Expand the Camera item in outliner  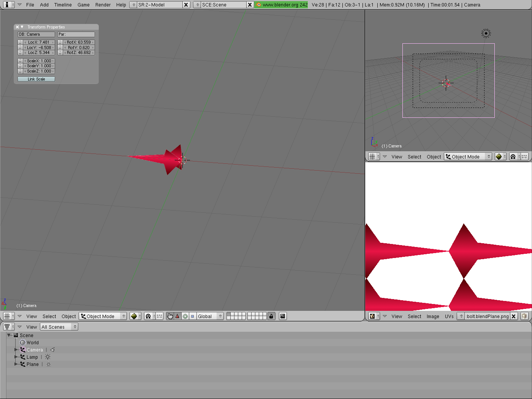click(16, 350)
